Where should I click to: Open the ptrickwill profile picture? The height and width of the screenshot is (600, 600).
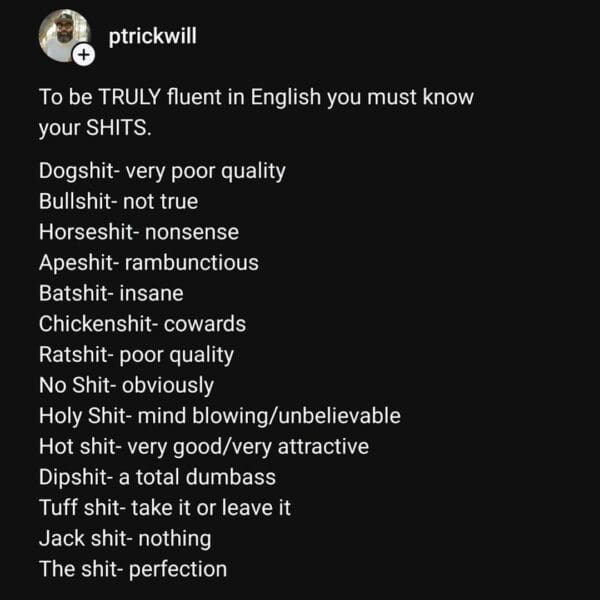(60, 35)
